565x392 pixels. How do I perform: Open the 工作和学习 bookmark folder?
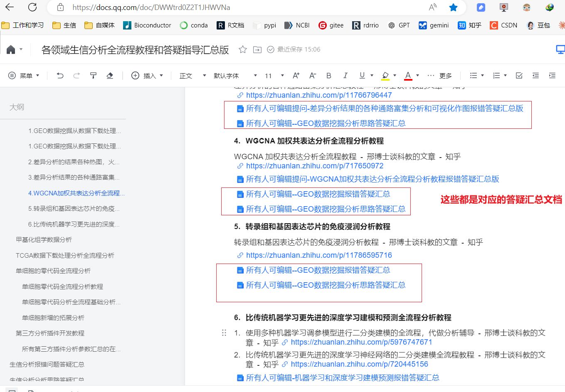pos(23,25)
